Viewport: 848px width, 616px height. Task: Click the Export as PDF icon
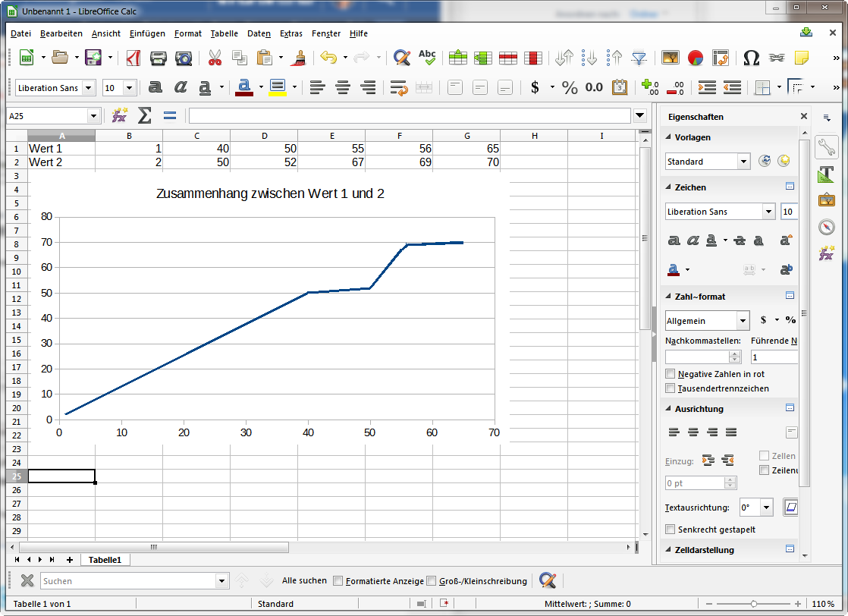point(133,58)
